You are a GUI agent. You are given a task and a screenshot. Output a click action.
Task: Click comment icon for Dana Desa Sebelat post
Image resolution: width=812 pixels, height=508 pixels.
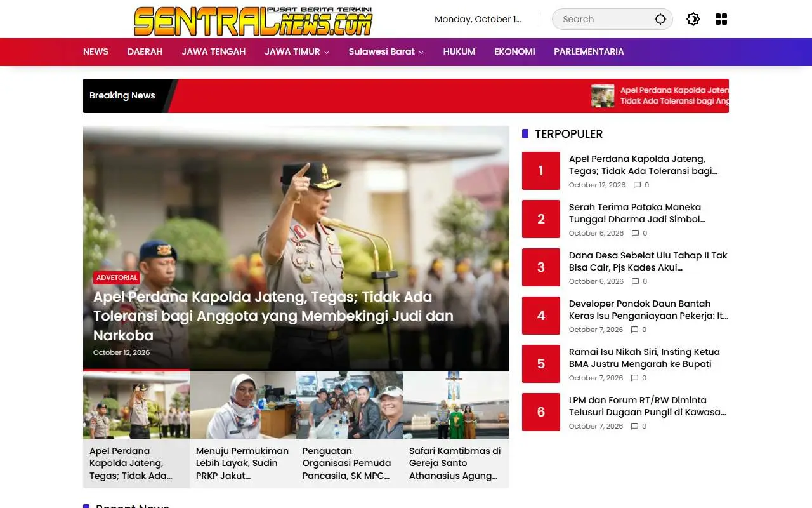point(636,281)
